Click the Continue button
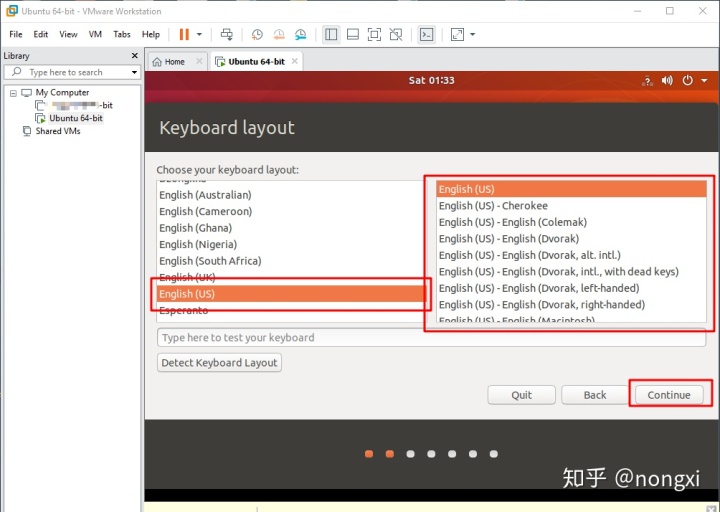The width and height of the screenshot is (720, 512). click(669, 395)
